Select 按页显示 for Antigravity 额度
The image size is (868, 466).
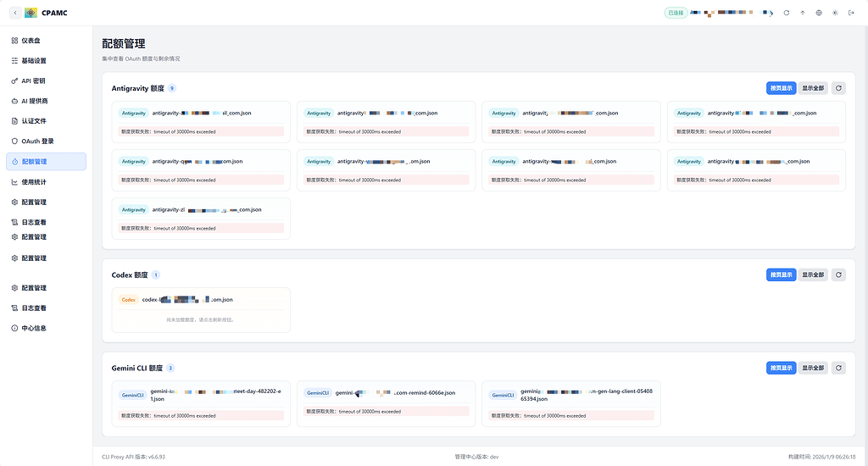(x=781, y=88)
